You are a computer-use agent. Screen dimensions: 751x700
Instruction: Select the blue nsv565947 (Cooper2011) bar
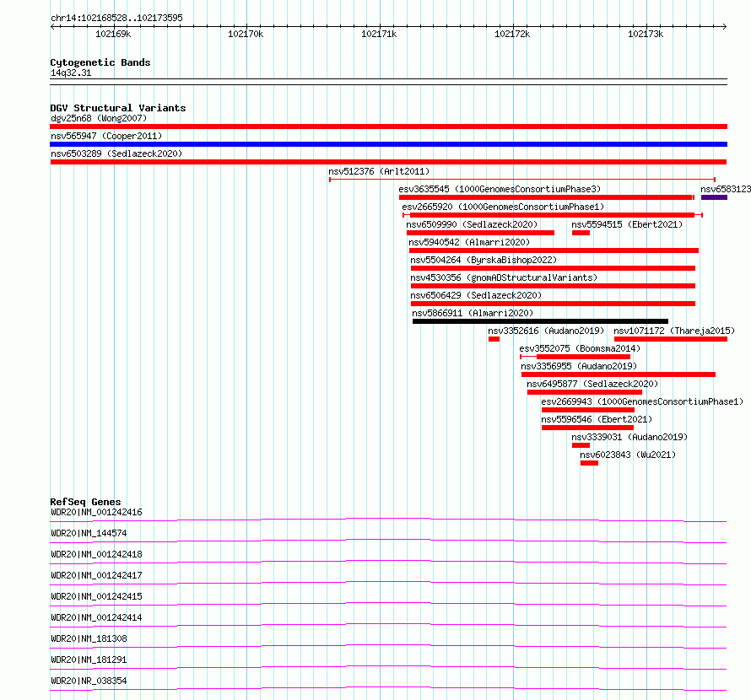(388, 144)
